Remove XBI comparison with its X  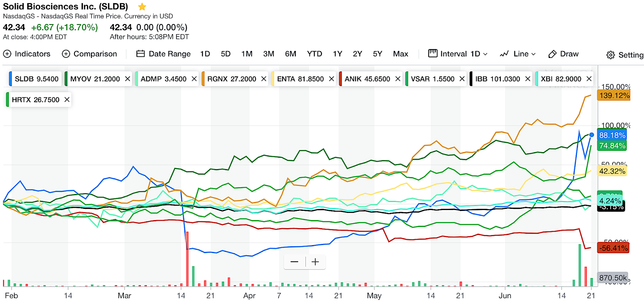tap(589, 79)
